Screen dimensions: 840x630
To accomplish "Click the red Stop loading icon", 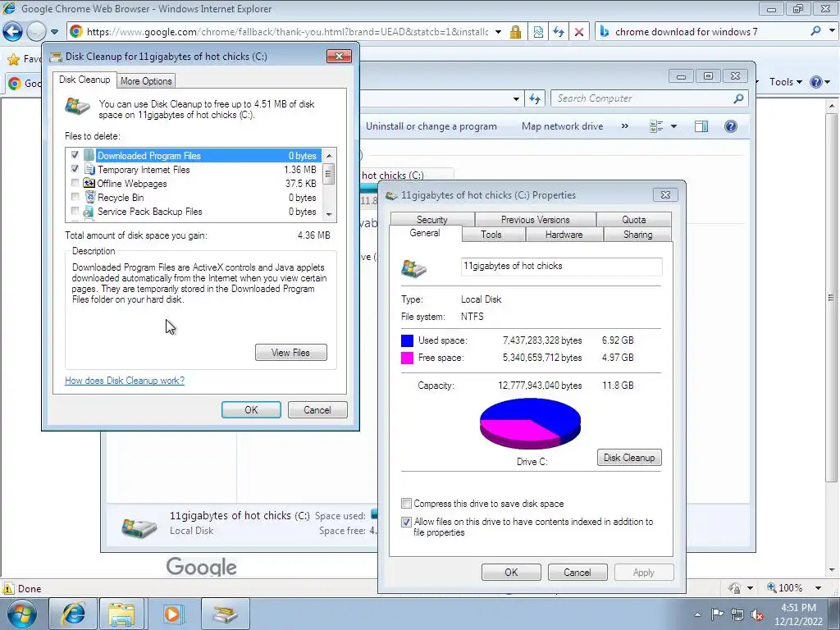I will pos(579,32).
